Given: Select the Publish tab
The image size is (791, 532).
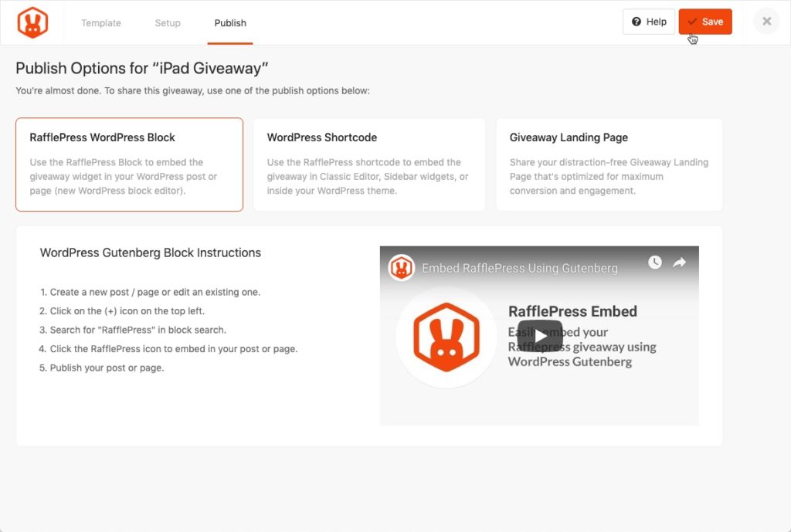Looking at the screenshot, I should tap(230, 23).
